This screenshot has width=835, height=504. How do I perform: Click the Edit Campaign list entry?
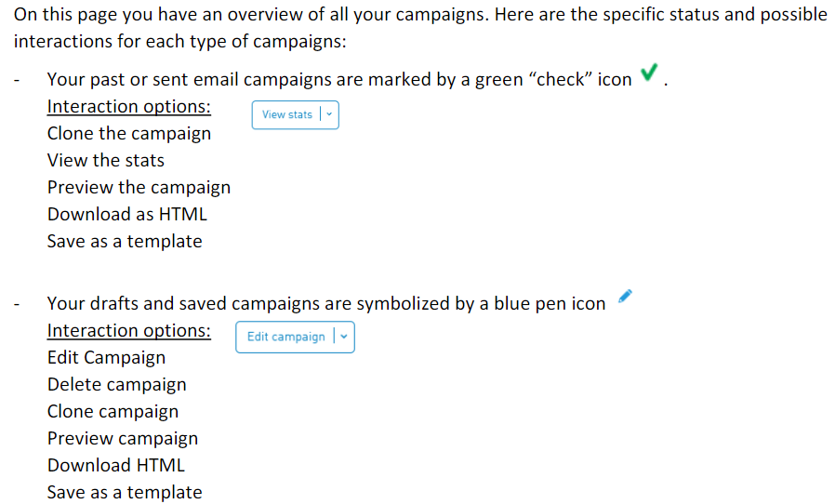[x=106, y=357]
